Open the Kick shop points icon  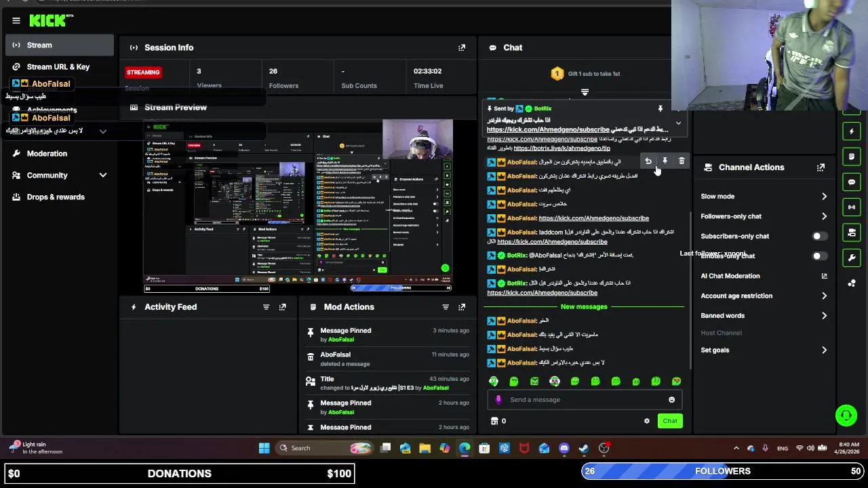tap(494, 421)
